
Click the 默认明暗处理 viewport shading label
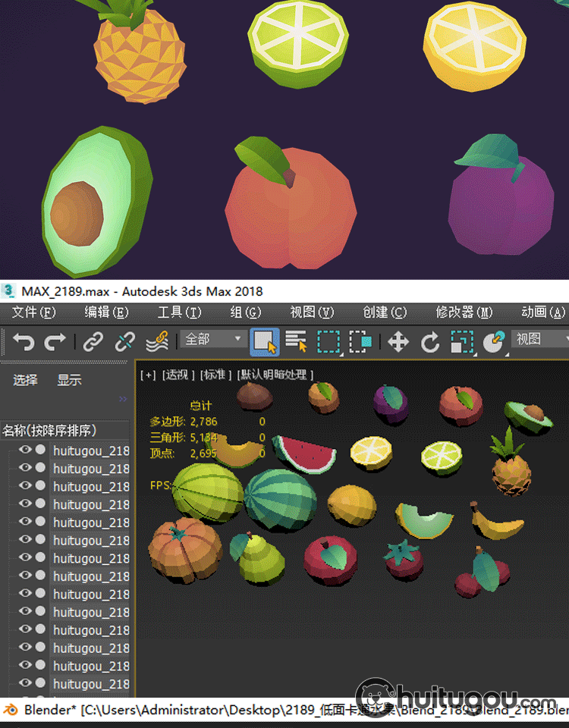[x=275, y=375]
